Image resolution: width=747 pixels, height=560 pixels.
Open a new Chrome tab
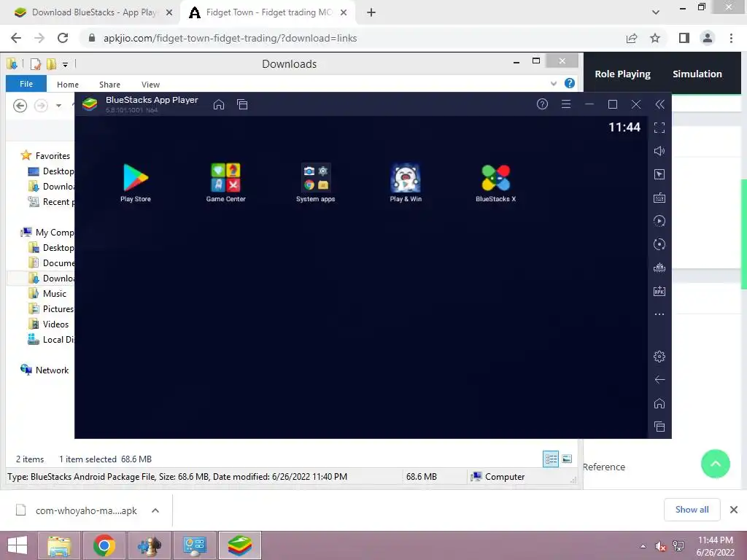[x=371, y=13]
